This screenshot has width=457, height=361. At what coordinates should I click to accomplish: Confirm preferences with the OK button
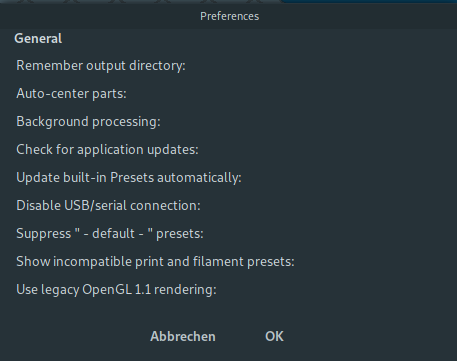pos(274,336)
